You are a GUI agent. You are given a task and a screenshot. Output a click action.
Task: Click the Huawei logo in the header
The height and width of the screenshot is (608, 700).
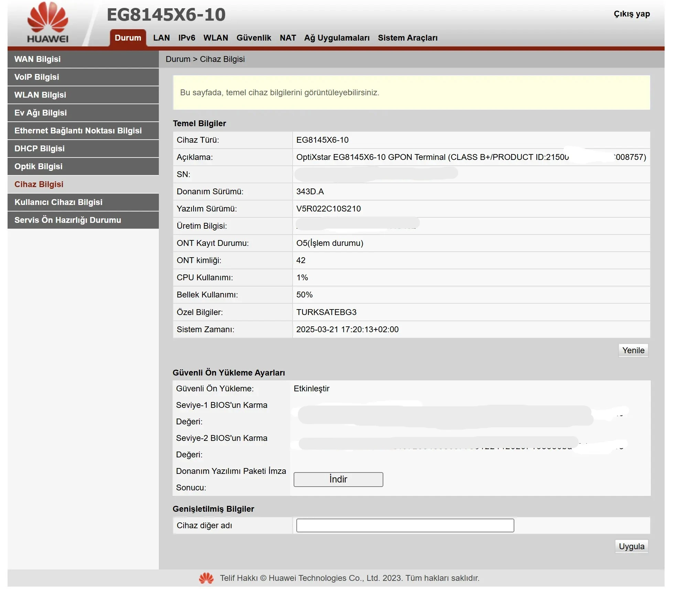point(48,23)
